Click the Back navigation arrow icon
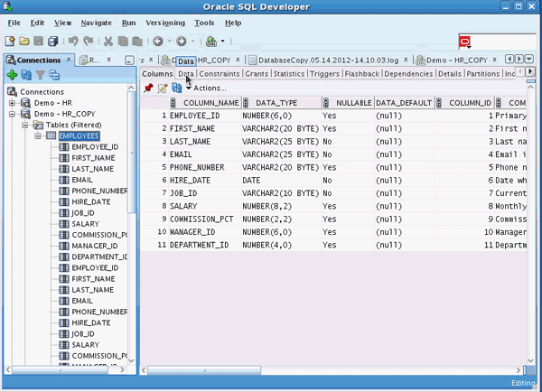The height and width of the screenshot is (392, 542). [158, 42]
